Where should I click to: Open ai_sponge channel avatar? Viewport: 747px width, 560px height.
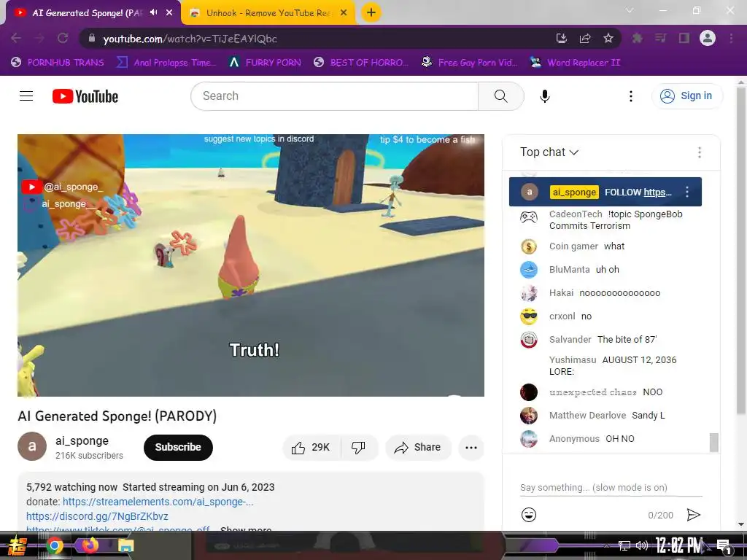[32, 446]
